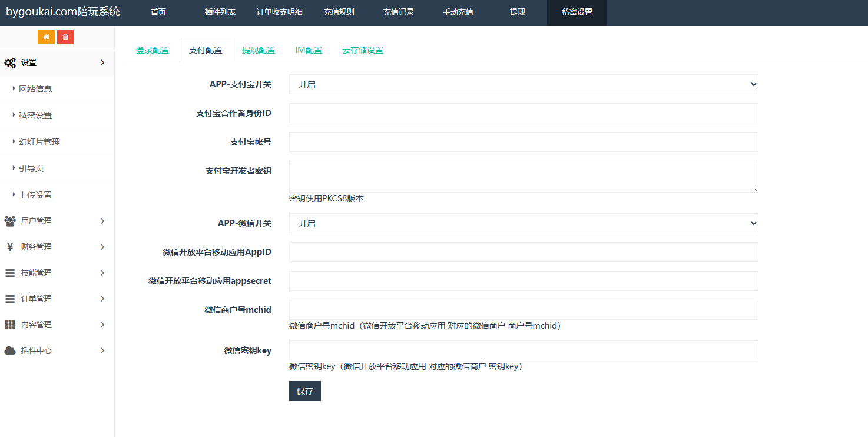Open the 云存储设置 tab
868x437 pixels.
[x=363, y=50]
